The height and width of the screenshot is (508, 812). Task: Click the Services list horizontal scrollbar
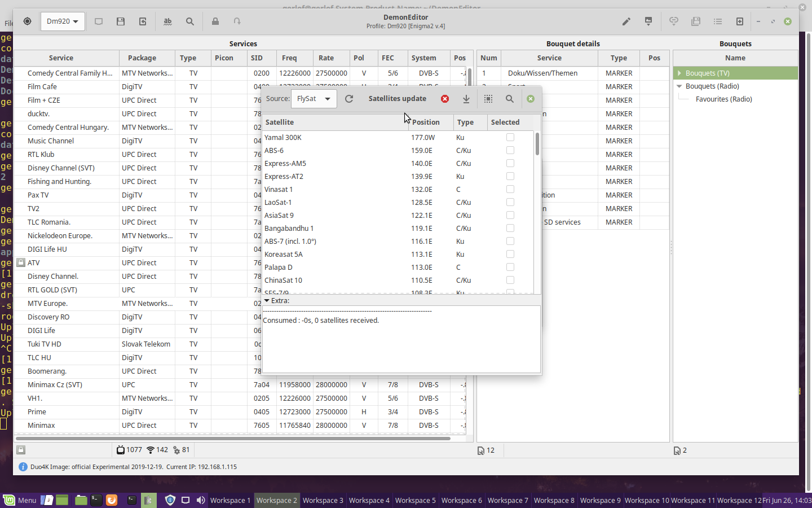pyautogui.click(x=232, y=438)
